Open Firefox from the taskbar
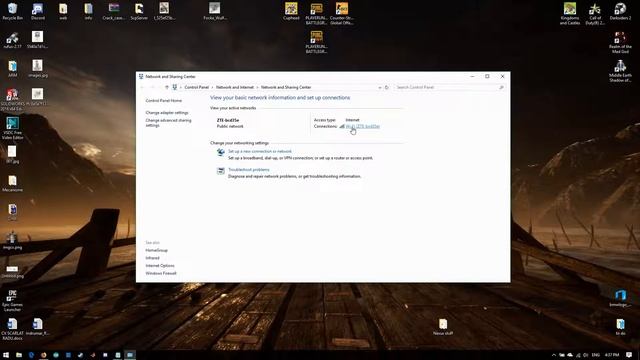This screenshot has width=640, height=360. tap(44, 355)
